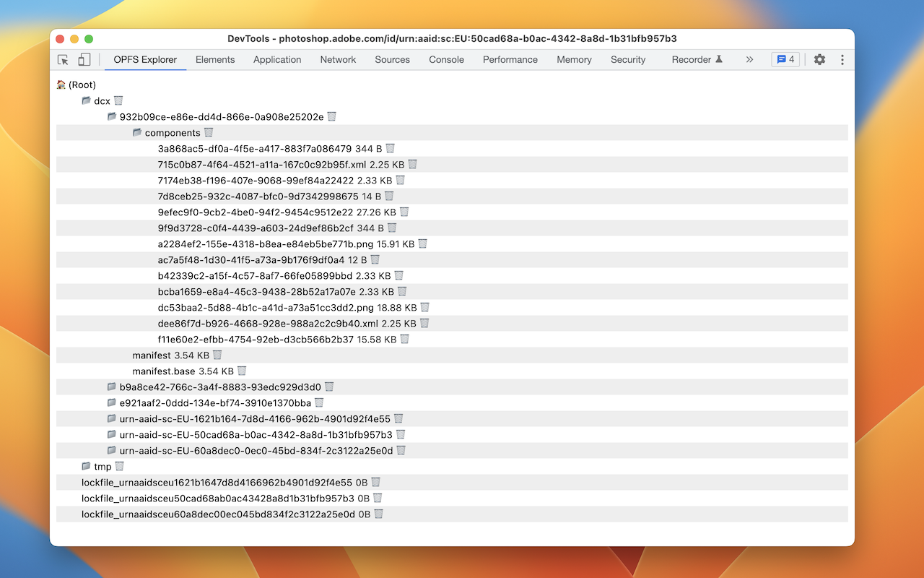924x578 pixels.
Task: Remove dee86f7d xml file using trash icon
Action: click(x=425, y=323)
